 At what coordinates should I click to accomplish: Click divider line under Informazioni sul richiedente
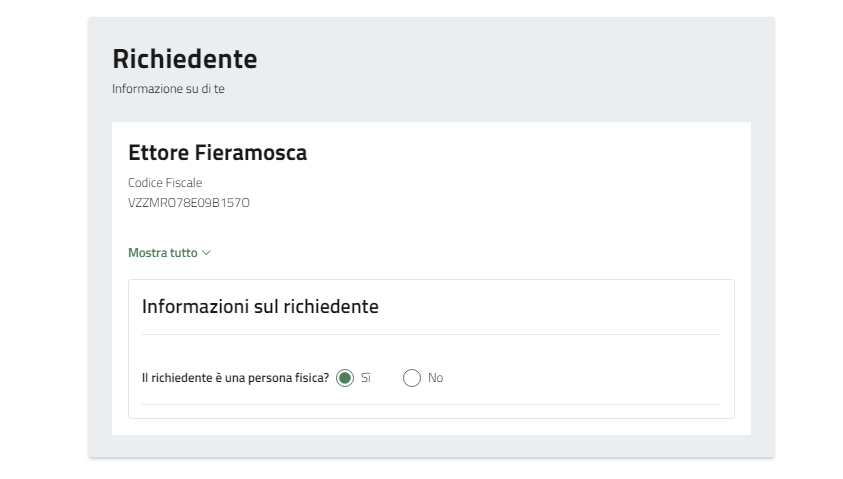430,334
